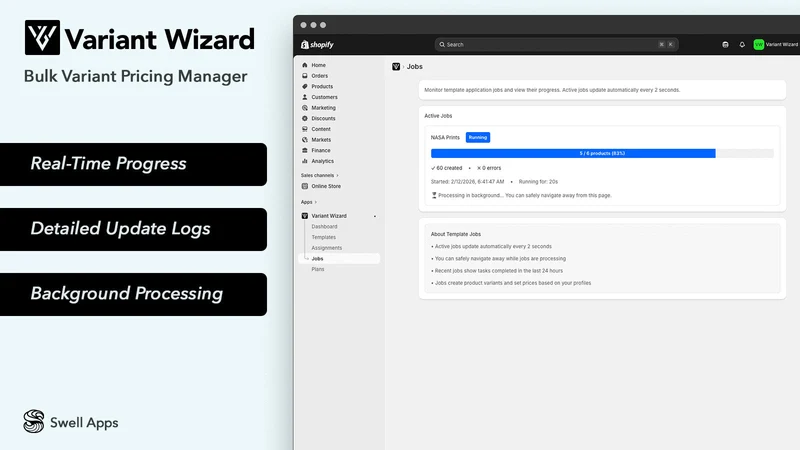Open Finance in the sidebar
Viewport: 800px width, 450px height.
(x=321, y=151)
